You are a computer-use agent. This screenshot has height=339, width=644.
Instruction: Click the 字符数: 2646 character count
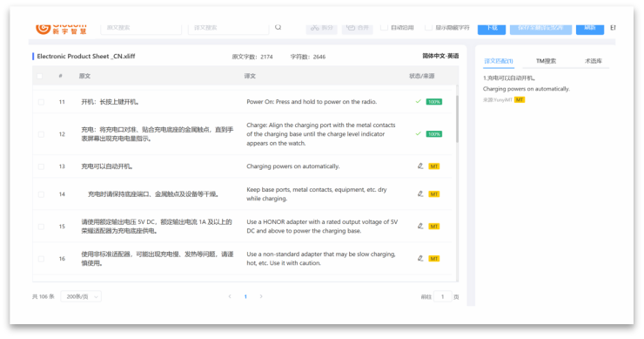tap(308, 57)
